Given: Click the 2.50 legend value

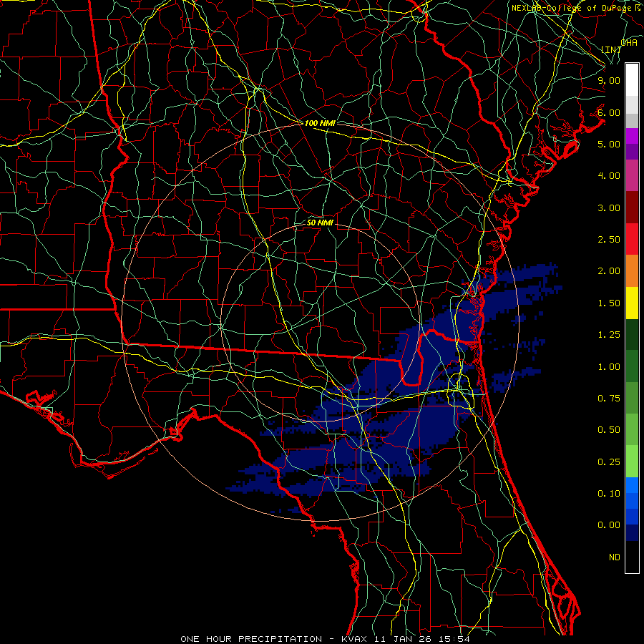Looking at the screenshot, I should pos(609,240).
